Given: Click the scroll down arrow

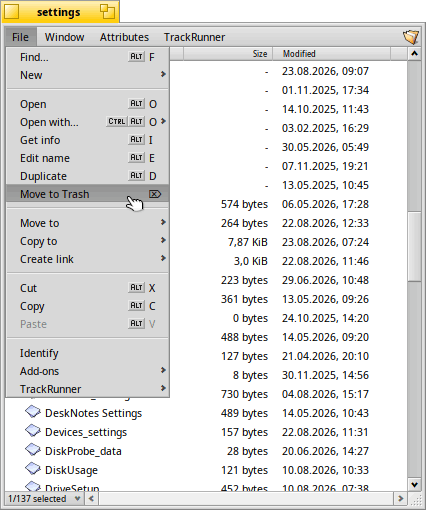Looking at the screenshot, I should coord(415,484).
